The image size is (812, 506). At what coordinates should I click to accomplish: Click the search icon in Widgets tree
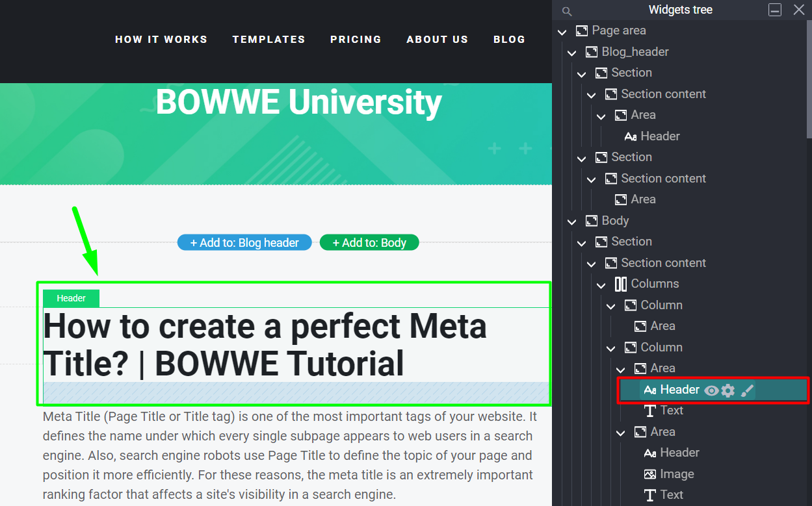567,11
